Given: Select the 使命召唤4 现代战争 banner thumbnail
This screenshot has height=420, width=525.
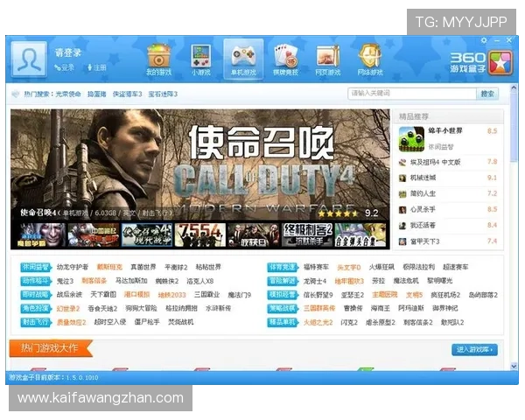Looking at the screenshot, I should point(147,235).
